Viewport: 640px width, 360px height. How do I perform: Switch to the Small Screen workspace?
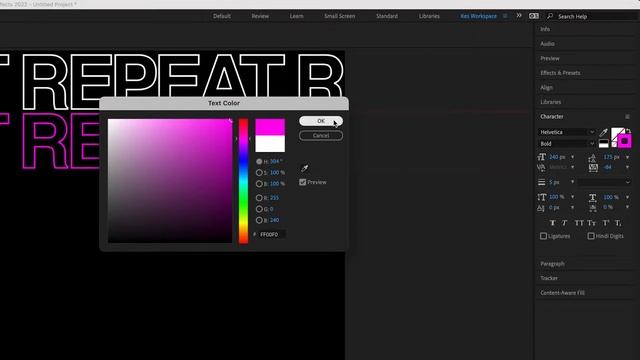point(340,16)
